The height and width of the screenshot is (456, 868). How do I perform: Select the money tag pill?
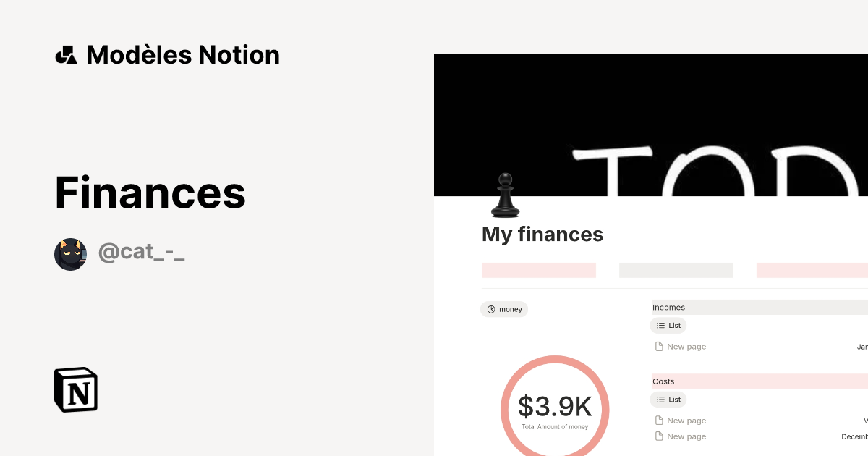(504, 309)
